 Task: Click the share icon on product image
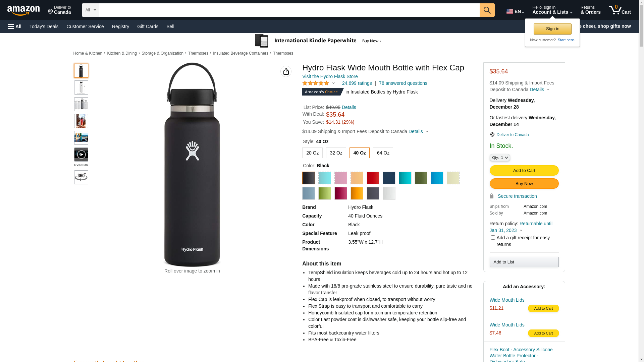point(286,71)
